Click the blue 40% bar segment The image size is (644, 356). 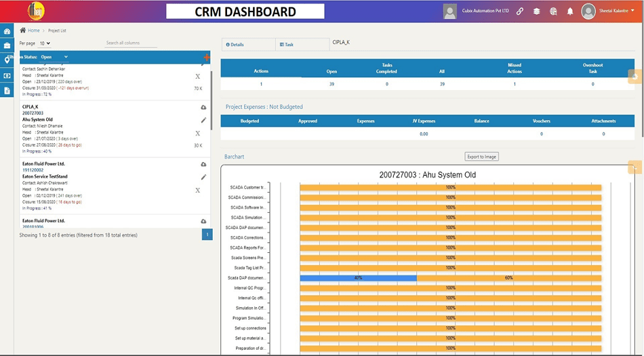tap(358, 278)
